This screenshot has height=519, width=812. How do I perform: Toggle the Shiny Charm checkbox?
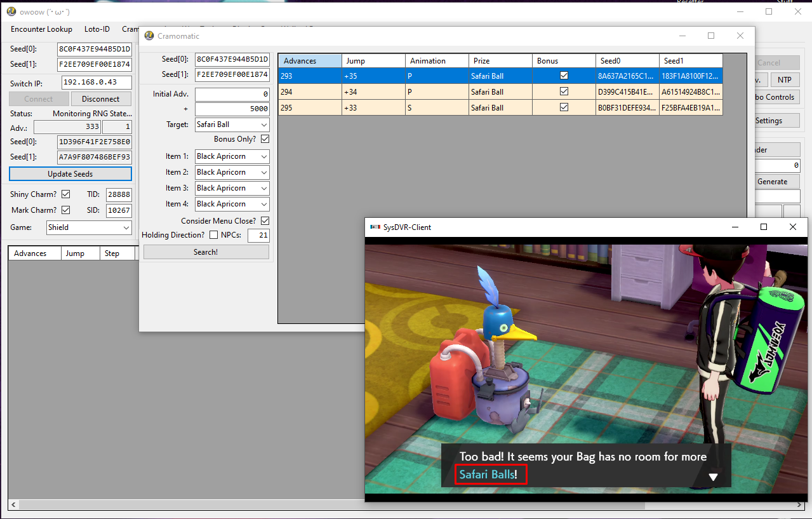coord(65,194)
